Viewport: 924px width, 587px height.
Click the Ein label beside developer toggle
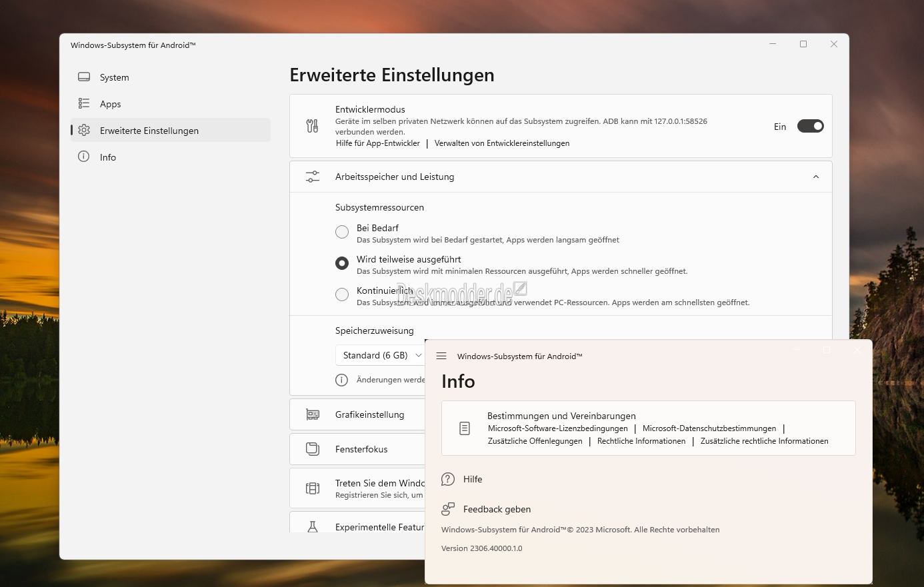[780, 127]
